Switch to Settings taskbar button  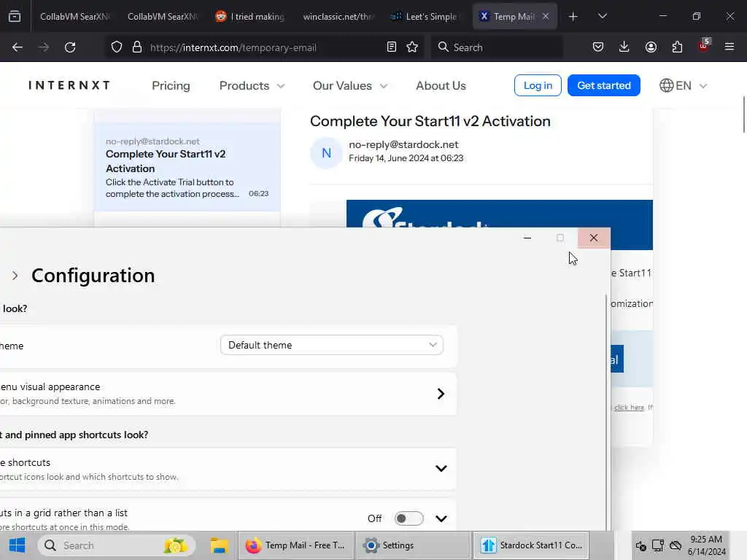[414, 545]
